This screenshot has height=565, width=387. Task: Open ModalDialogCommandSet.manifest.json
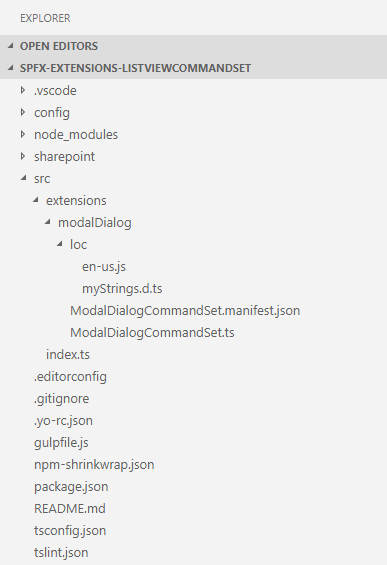coord(185,311)
